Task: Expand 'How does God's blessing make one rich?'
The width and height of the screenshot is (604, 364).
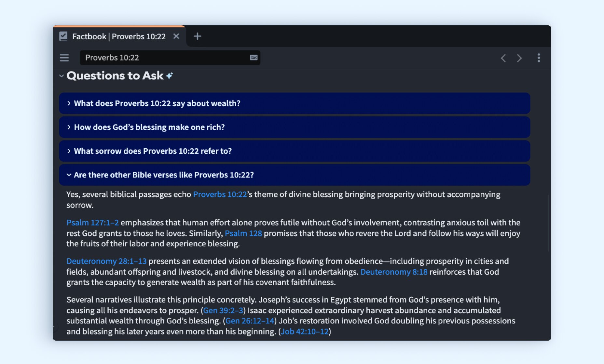Action: tap(295, 127)
